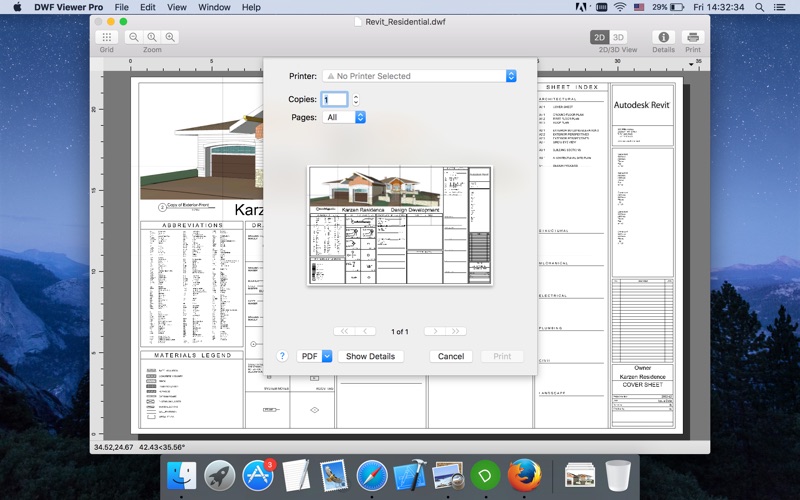Open the Window menu in menu bar

coord(213,7)
